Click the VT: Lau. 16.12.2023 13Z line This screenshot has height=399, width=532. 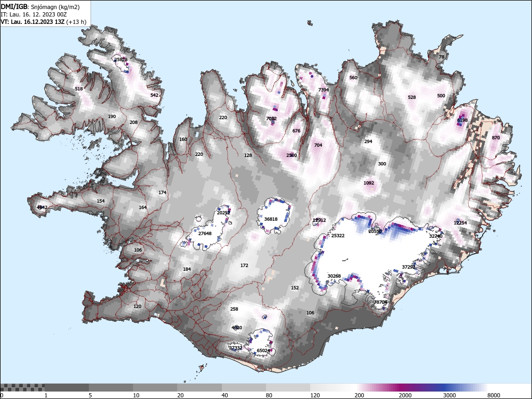(x=44, y=22)
